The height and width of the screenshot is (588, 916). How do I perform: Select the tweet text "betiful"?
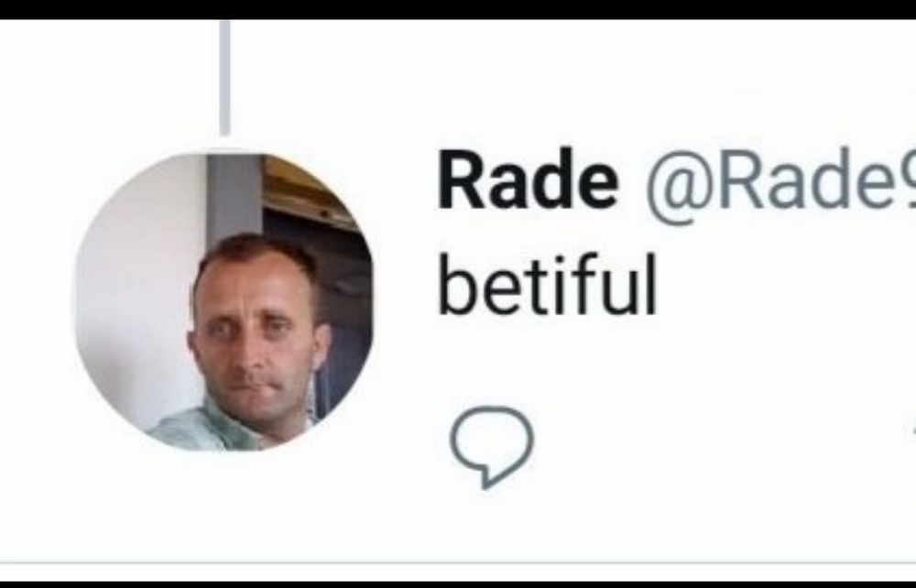[x=548, y=284]
